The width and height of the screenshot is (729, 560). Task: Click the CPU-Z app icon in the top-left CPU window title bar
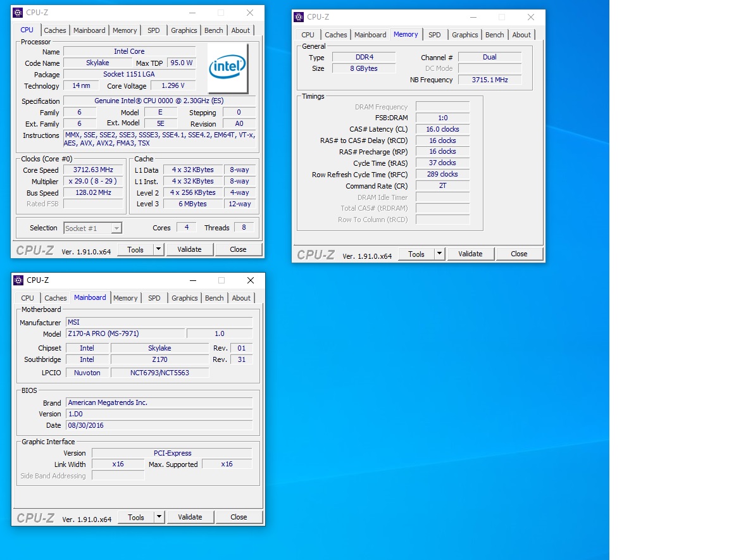click(x=18, y=13)
